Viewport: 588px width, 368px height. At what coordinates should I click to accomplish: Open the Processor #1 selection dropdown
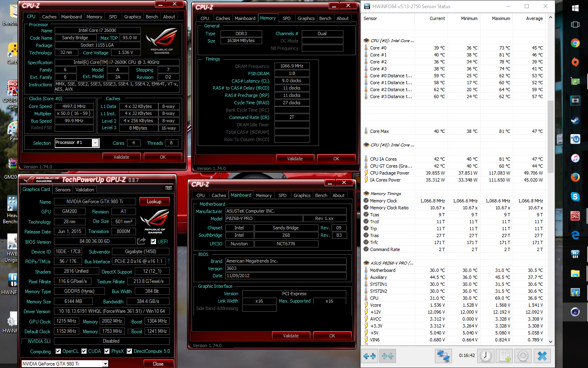tap(95, 143)
